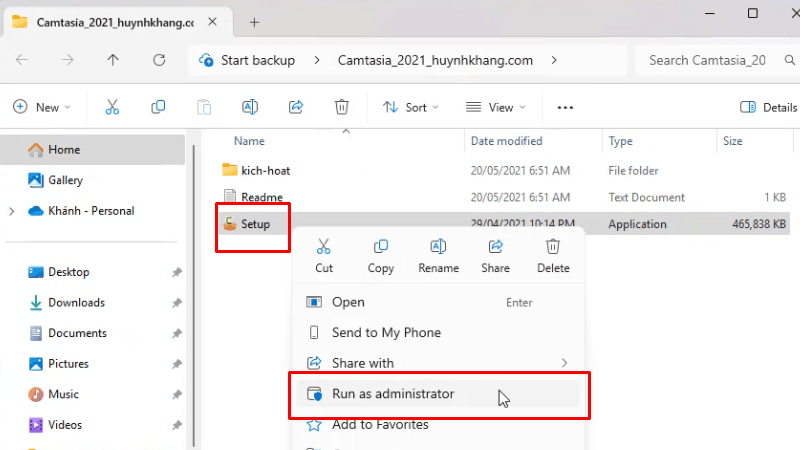The image size is (800, 450).
Task: Toggle the Details pane button
Action: pyautogui.click(x=767, y=107)
